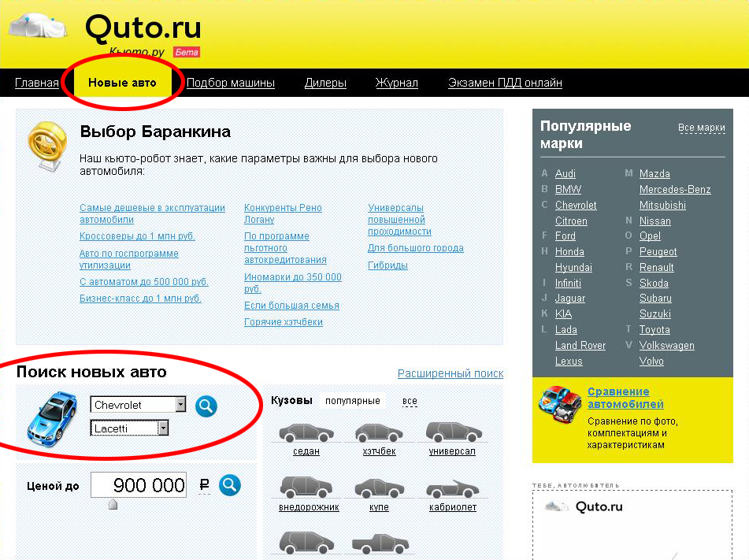
Task: Click the Бета badge near logo
Action: (187, 52)
